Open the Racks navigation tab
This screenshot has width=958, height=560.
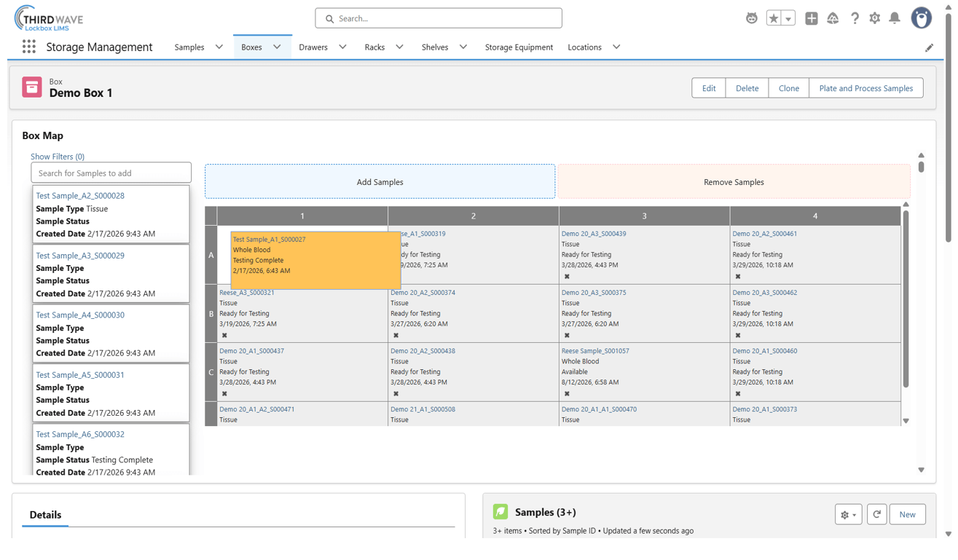[374, 47]
